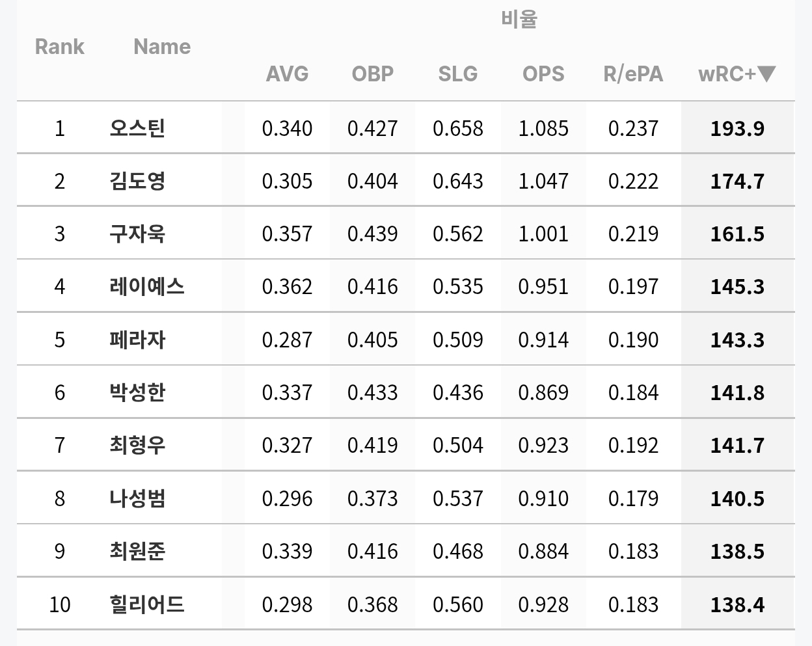Open player 힐리어드 profile link
Viewport: 812px width, 646px height.
click(147, 604)
